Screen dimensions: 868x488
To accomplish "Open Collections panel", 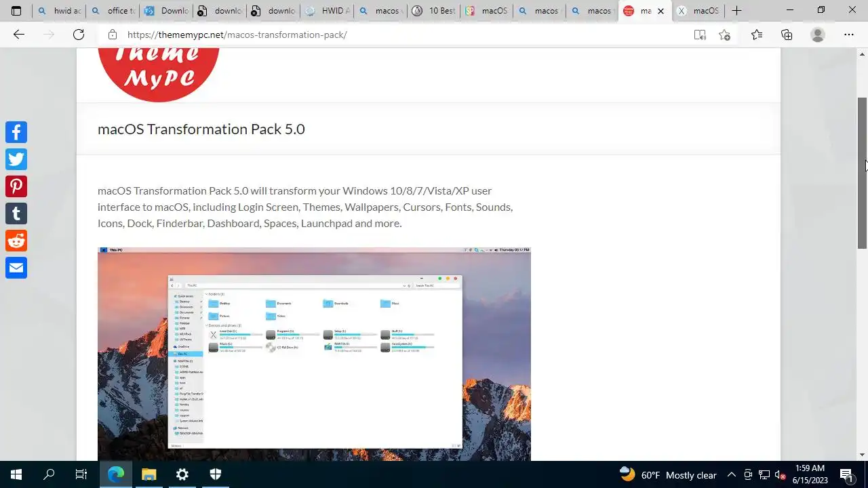I will (x=787, y=35).
